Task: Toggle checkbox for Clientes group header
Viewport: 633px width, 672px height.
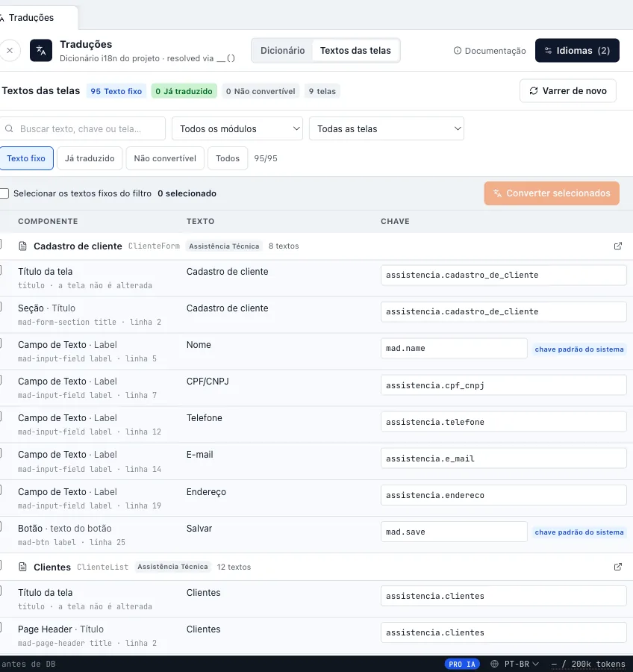Action: [1, 565]
